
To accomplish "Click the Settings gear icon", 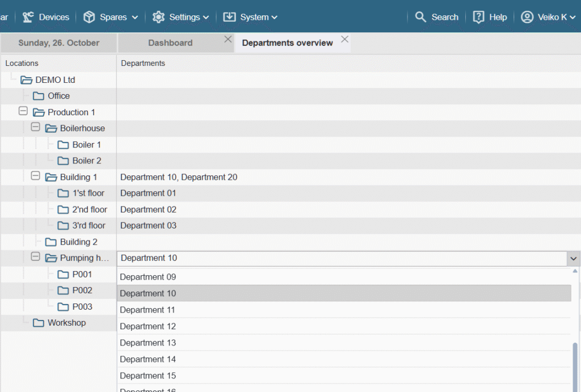I will click(x=158, y=17).
